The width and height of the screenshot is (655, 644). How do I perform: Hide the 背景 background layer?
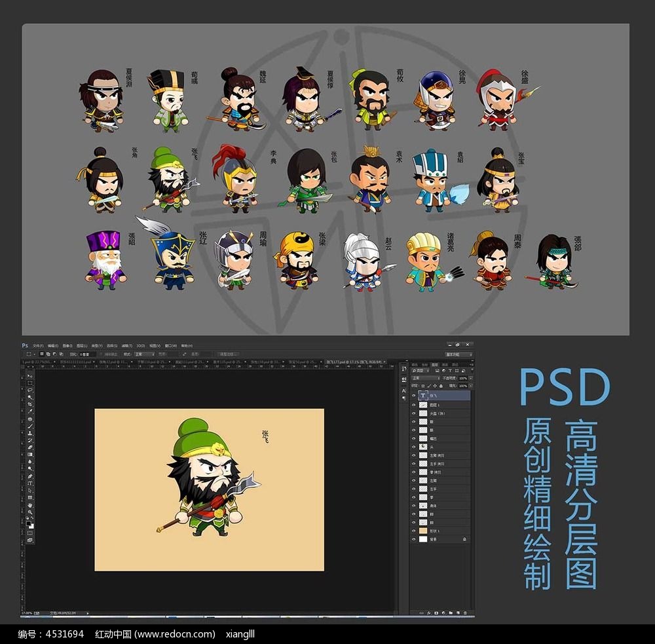(x=414, y=539)
